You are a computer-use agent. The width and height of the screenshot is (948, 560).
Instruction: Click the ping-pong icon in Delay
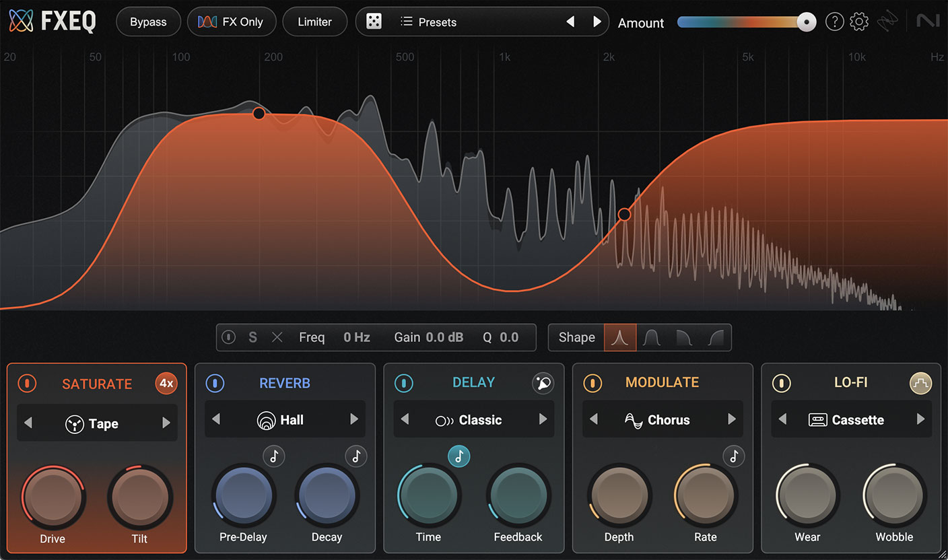(x=543, y=383)
